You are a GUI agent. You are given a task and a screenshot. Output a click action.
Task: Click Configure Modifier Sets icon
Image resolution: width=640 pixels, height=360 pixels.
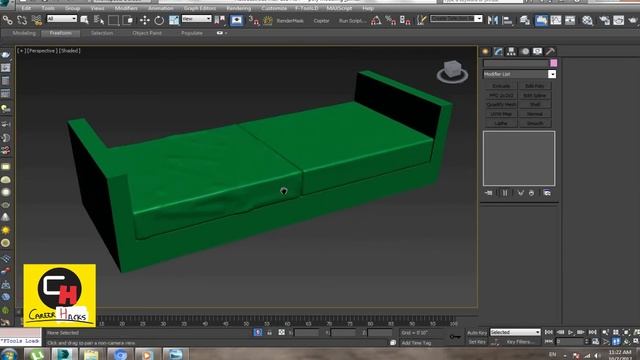click(547, 193)
